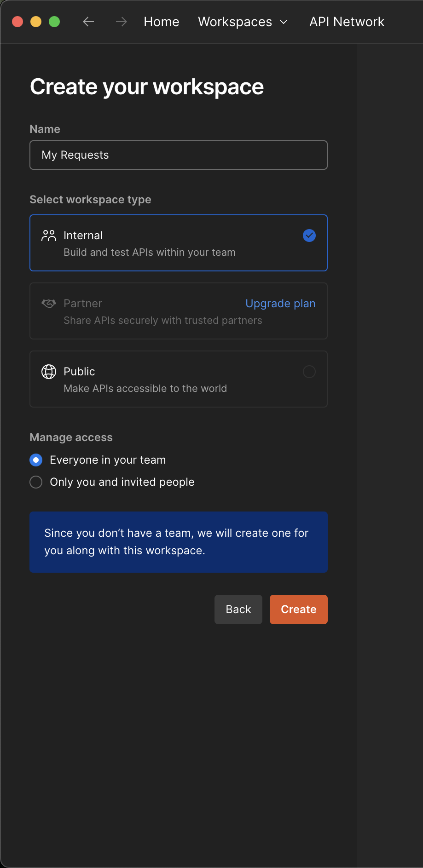Open the Upgrade plan link
423x868 pixels.
(x=280, y=304)
